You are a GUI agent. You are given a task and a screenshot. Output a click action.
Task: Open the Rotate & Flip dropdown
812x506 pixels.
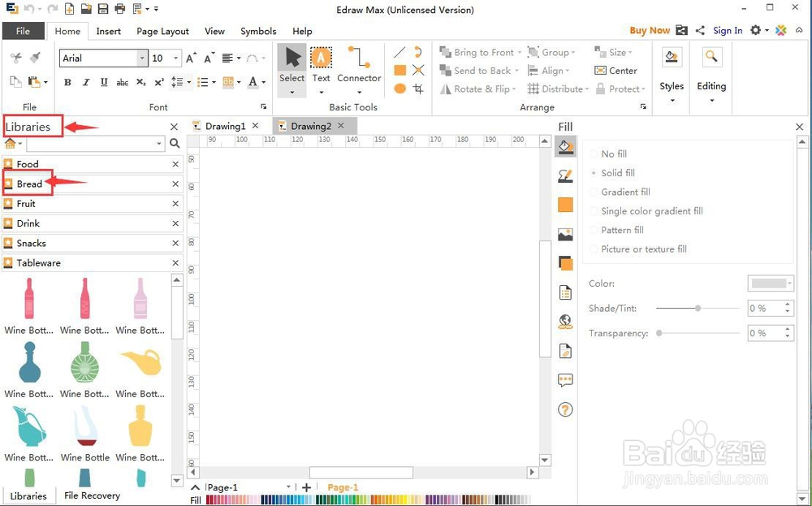514,89
